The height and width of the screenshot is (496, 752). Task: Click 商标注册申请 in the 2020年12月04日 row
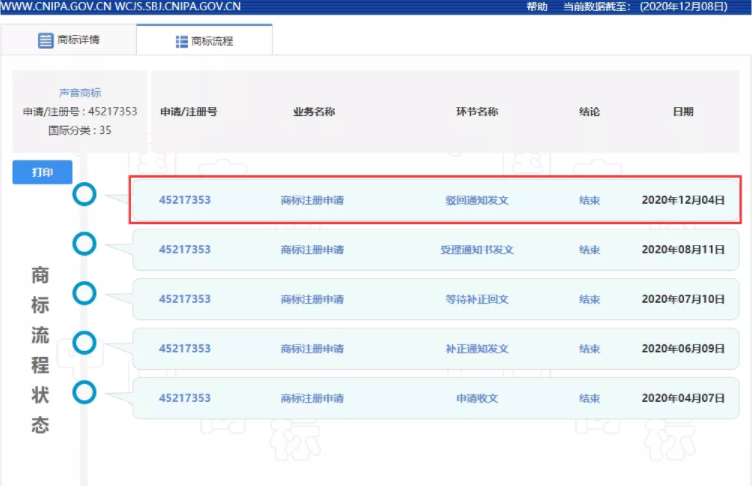312,201
